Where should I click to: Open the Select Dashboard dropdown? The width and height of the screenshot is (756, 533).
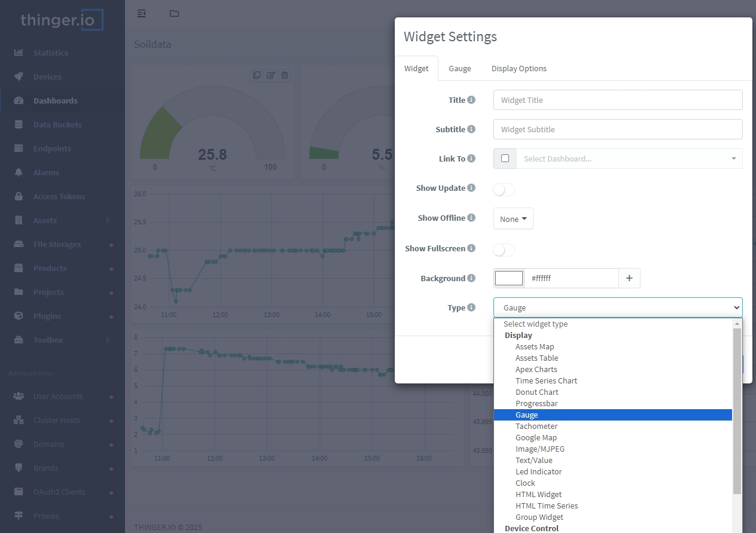coord(629,158)
